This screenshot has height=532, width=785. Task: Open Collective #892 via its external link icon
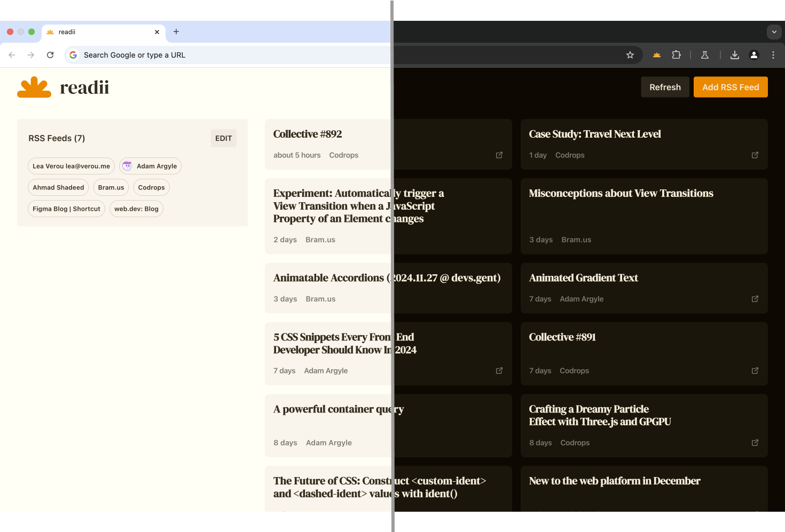click(x=499, y=155)
